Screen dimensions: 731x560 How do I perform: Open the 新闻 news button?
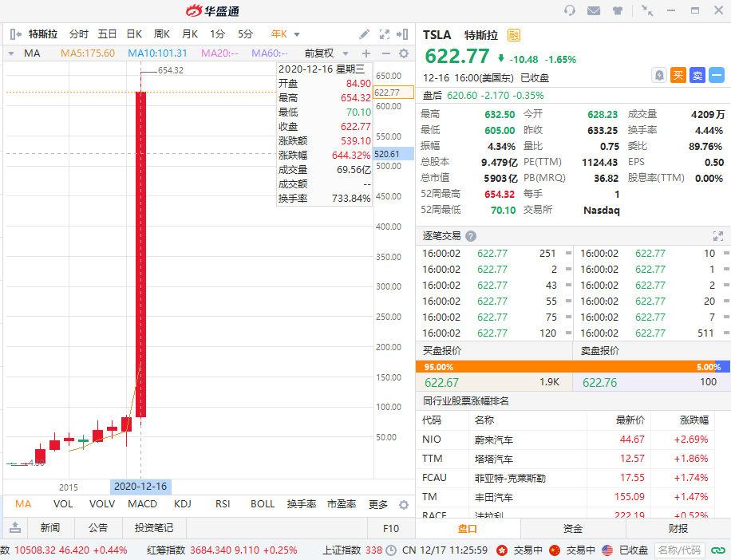coord(49,528)
